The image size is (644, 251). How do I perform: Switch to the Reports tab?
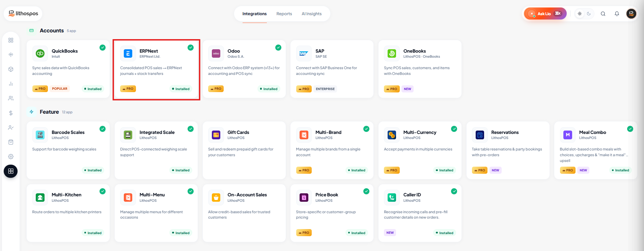tap(284, 14)
